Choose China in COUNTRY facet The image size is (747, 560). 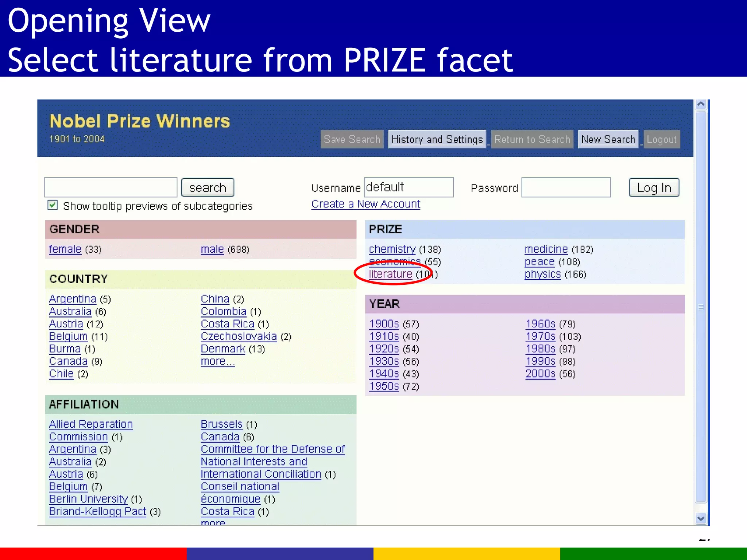point(215,299)
